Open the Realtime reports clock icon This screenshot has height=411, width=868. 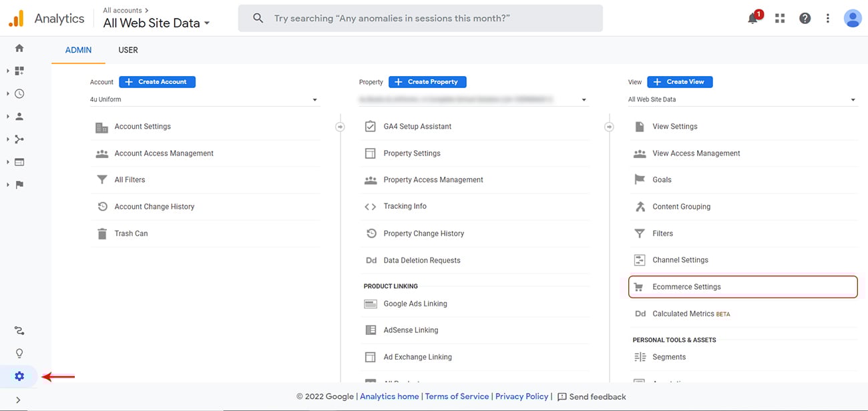(x=19, y=93)
